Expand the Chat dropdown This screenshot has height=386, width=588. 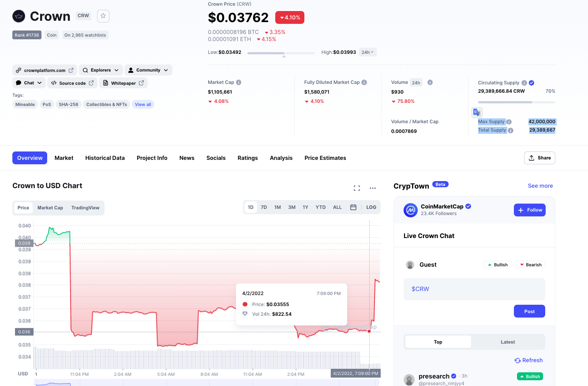tap(29, 83)
